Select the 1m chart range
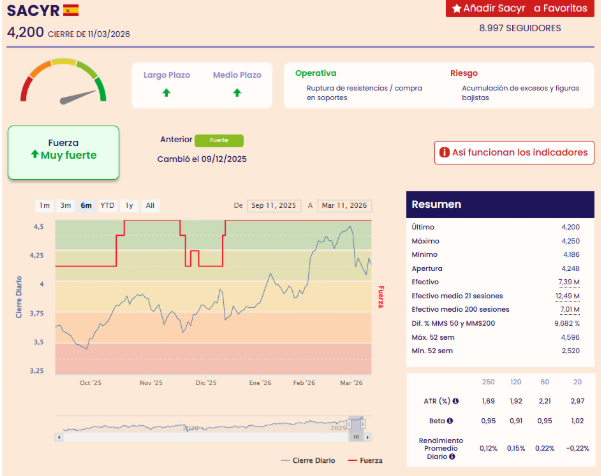 pyautogui.click(x=44, y=205)
